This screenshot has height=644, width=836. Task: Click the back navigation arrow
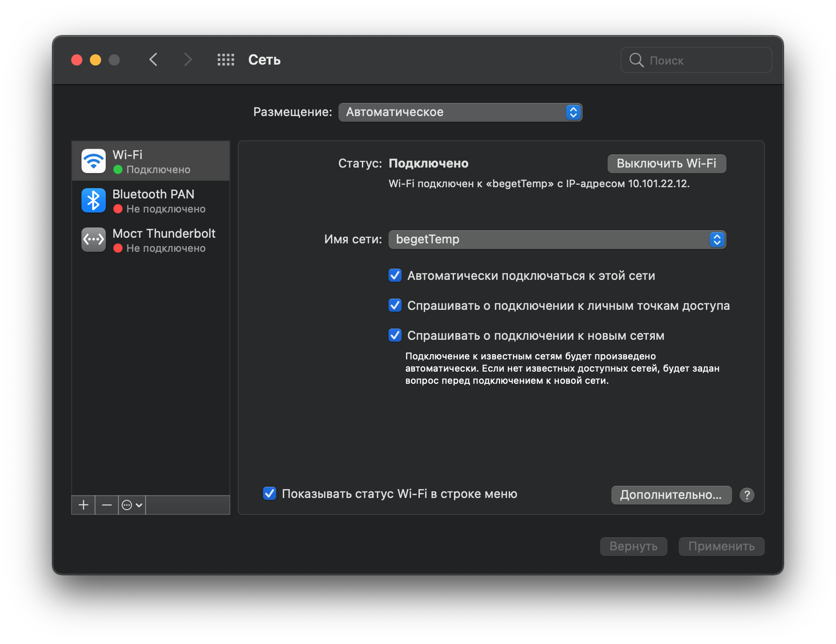coord(153,60)
